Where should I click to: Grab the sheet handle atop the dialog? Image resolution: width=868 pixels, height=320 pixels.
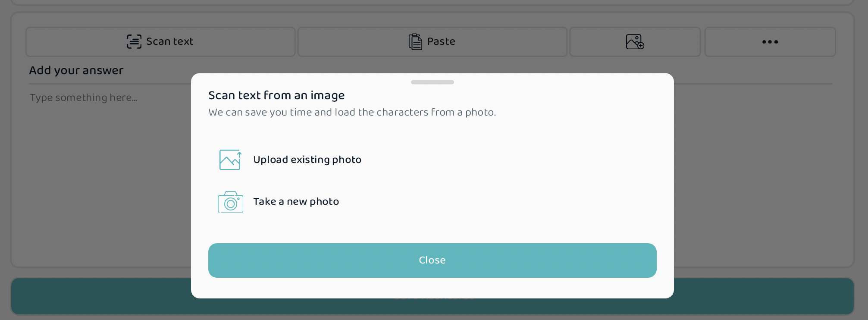[x=432, y=82]
